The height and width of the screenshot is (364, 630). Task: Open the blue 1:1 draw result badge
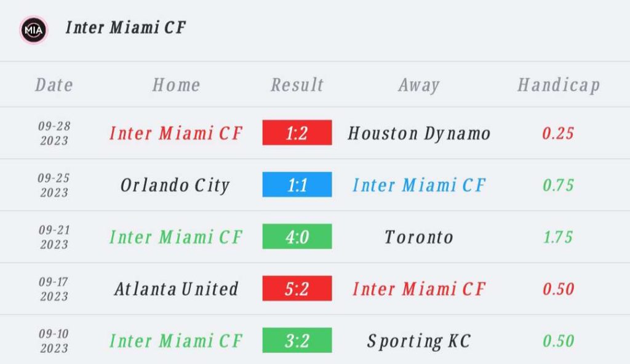(297, 185)
